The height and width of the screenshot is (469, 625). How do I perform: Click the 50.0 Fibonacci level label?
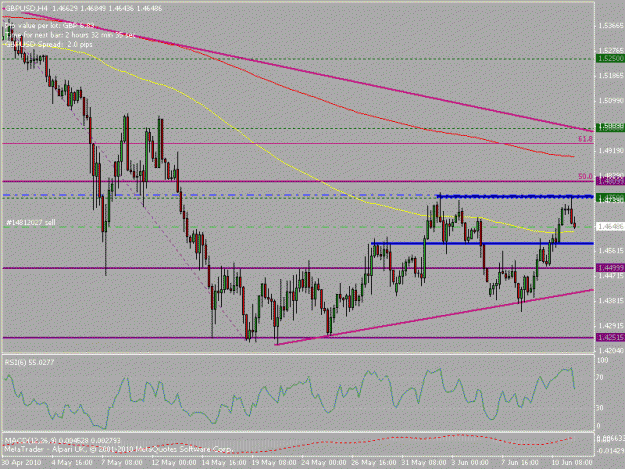click(585, 176)
